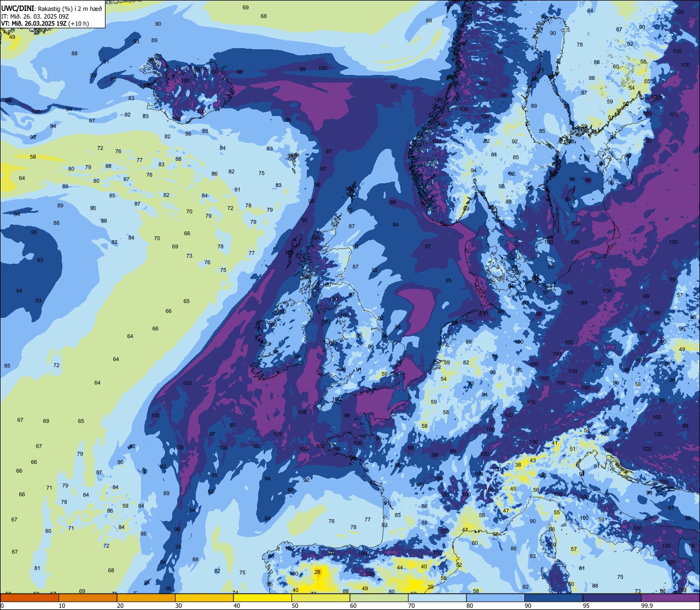
Task: Click the dark blue 90–95 legend swatch
Action: tap(553, 597)
